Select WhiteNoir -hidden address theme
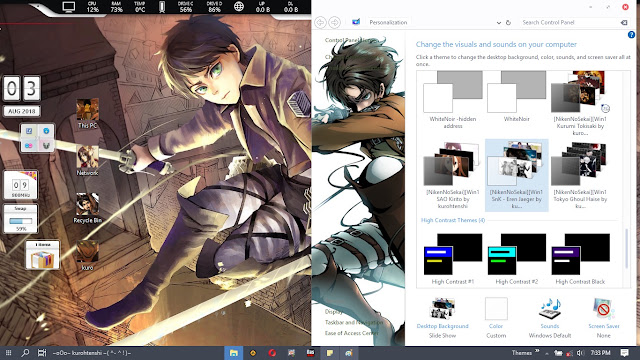The height and width of the screenshot is (360, 640). point(453,100)
